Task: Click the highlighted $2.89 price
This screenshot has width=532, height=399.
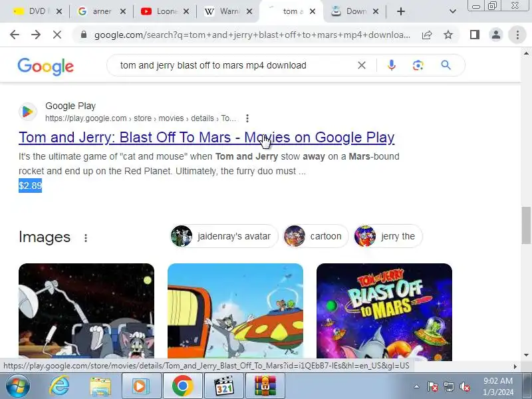Action: (x=30, y=186)
